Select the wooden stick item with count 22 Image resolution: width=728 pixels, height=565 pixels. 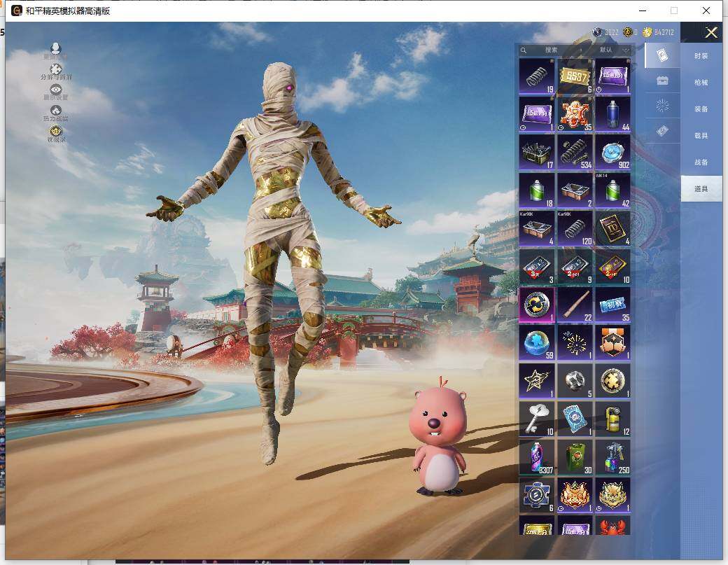[x=575, y=305]
